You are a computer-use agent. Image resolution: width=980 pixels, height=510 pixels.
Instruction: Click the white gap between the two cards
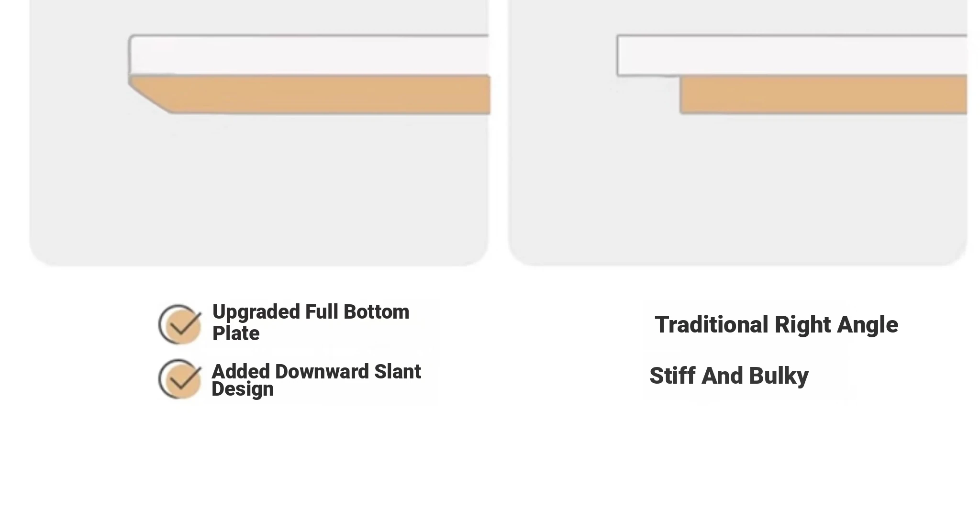499,133
